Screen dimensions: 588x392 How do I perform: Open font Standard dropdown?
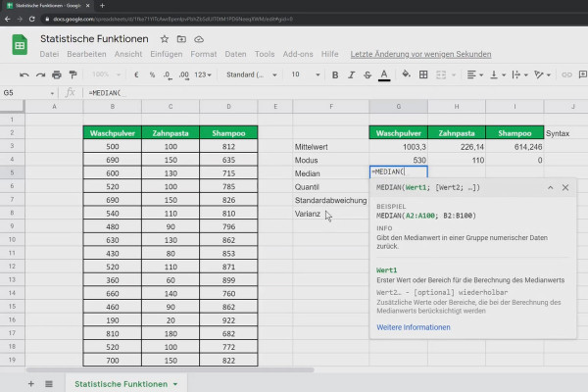(252, 75)
